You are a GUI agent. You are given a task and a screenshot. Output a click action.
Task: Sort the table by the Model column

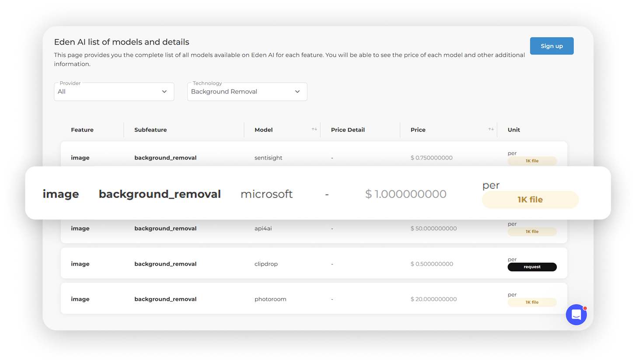[314, 129]
